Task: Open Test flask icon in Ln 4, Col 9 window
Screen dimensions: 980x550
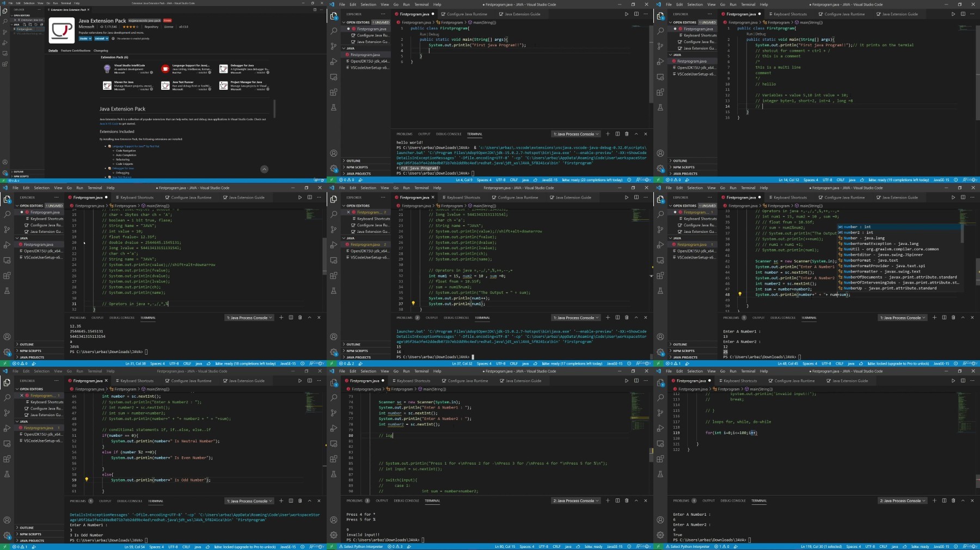Action: (x=334, y=107)
